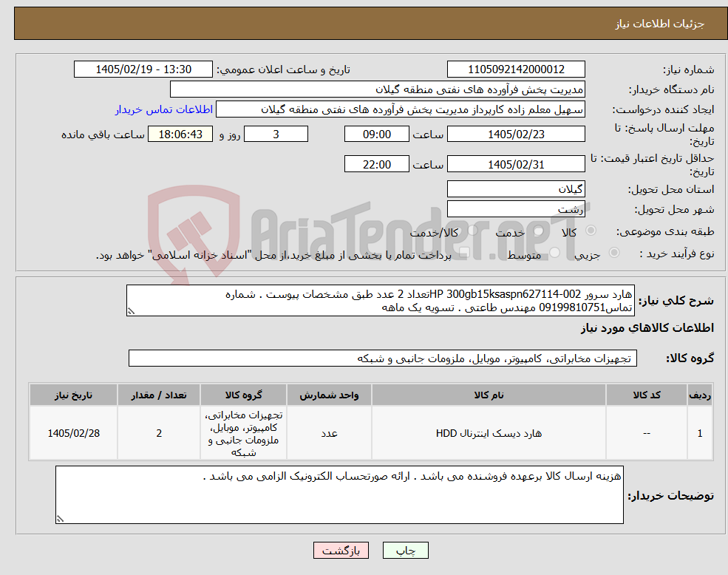Click the remaining time field 18:06:43

180,135
